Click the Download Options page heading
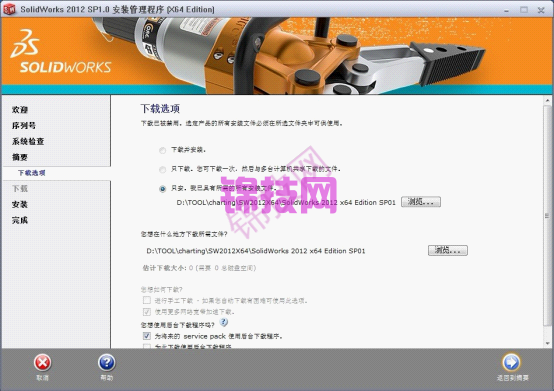Screen dimensions: 554x391 [160, 108]
